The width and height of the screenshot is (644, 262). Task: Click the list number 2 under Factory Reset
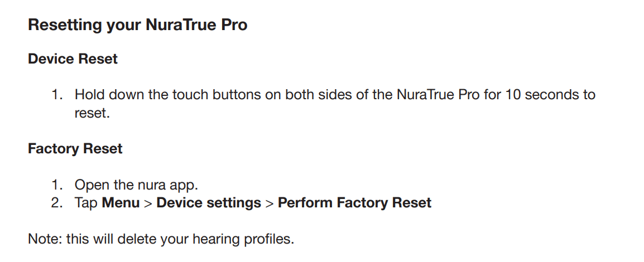56,202
